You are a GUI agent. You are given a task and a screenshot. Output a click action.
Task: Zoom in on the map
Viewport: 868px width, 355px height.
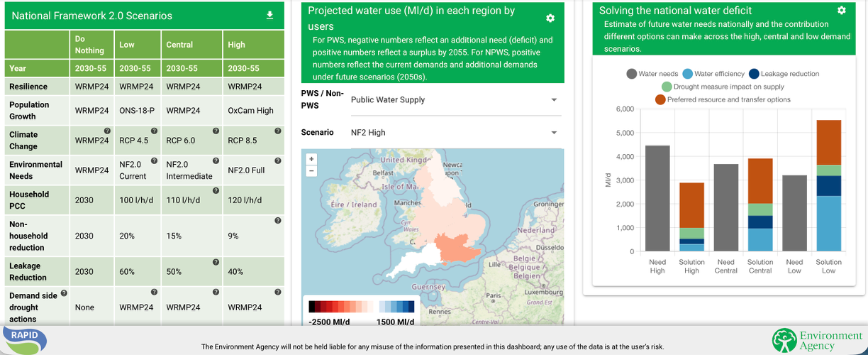pyautogui.click(x=311, y=159)
